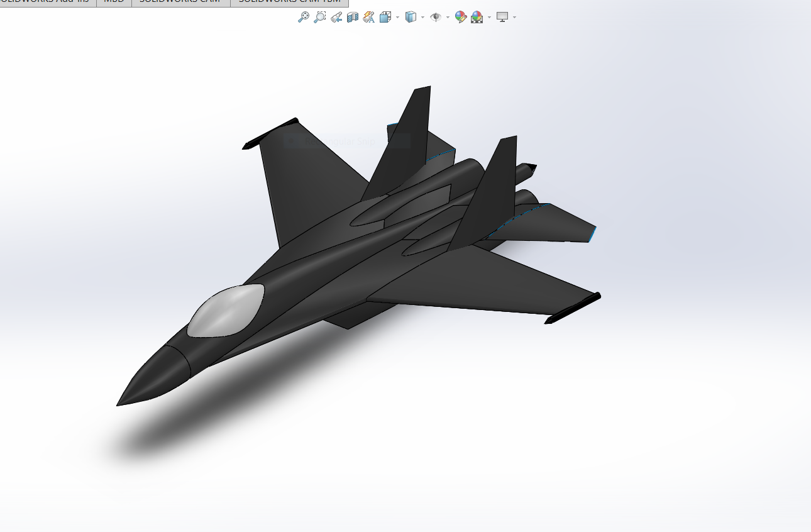Toggle the Hide/Show Items eye icon
This screenshot has height=532, width=811.
(x=436, y=18)
